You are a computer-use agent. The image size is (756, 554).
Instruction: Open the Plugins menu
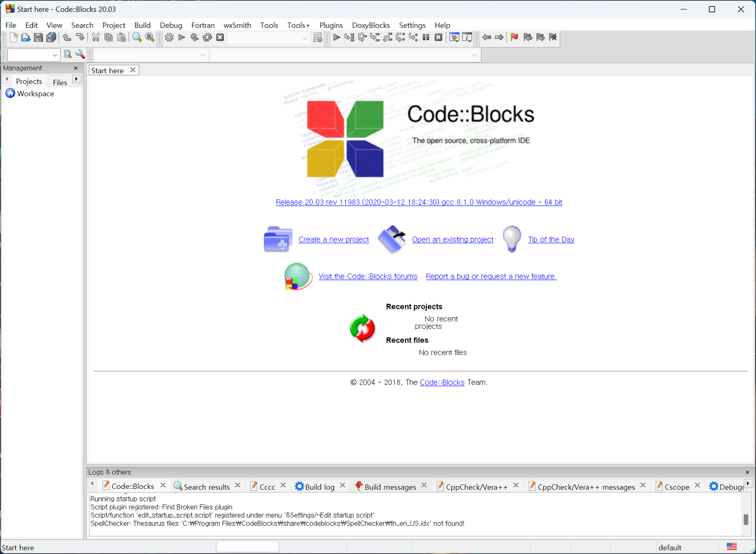331,25
